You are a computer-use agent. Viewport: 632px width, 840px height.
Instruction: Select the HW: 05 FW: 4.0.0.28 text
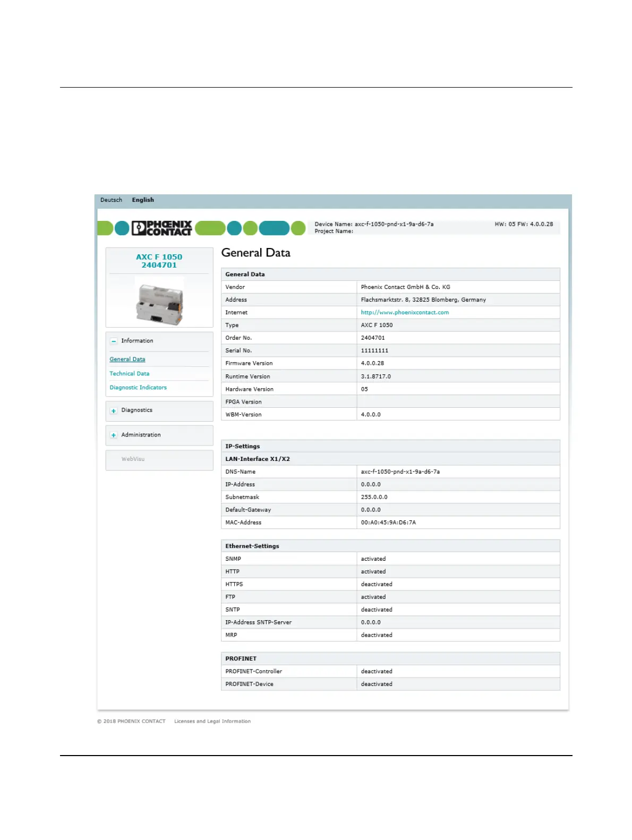coord(524,224)
